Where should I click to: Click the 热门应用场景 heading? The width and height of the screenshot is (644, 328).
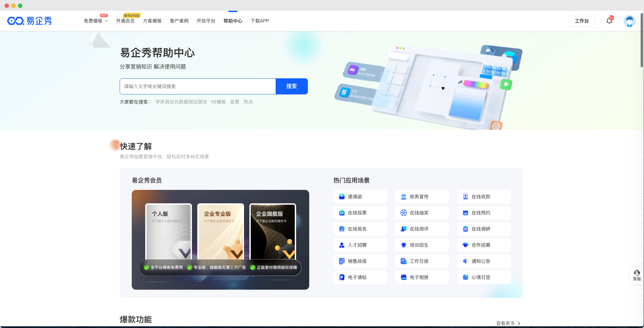tap(352, 180)
